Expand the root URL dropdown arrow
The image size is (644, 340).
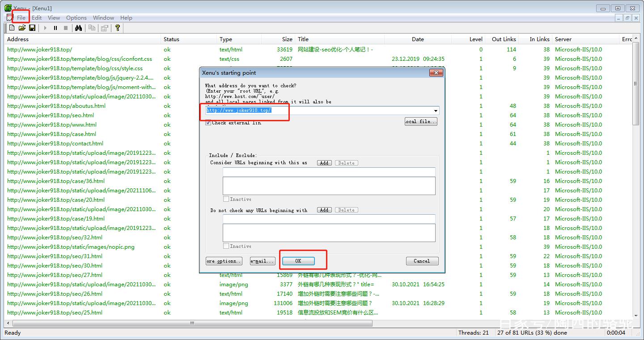436,110
